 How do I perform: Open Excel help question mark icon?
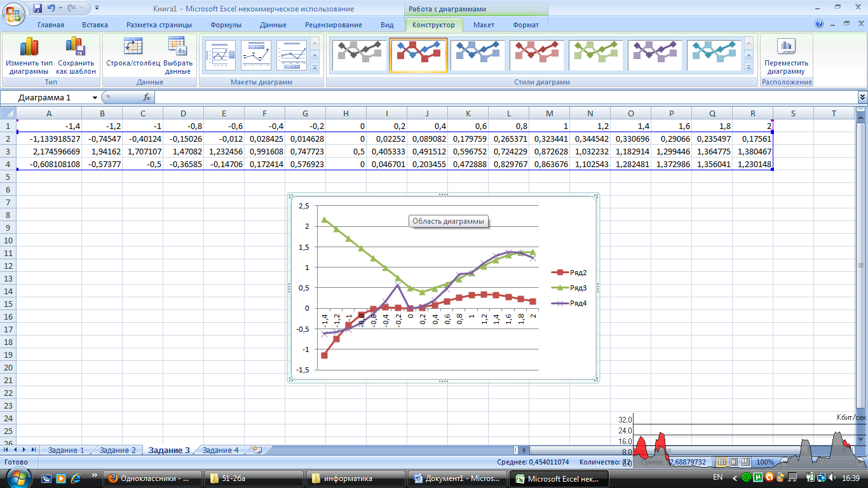pyautogui.click(x=820, y=24)
